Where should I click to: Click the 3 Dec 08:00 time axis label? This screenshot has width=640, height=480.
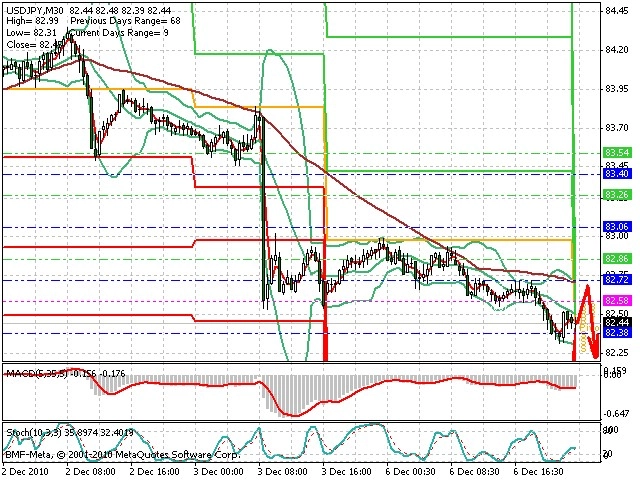284,471
